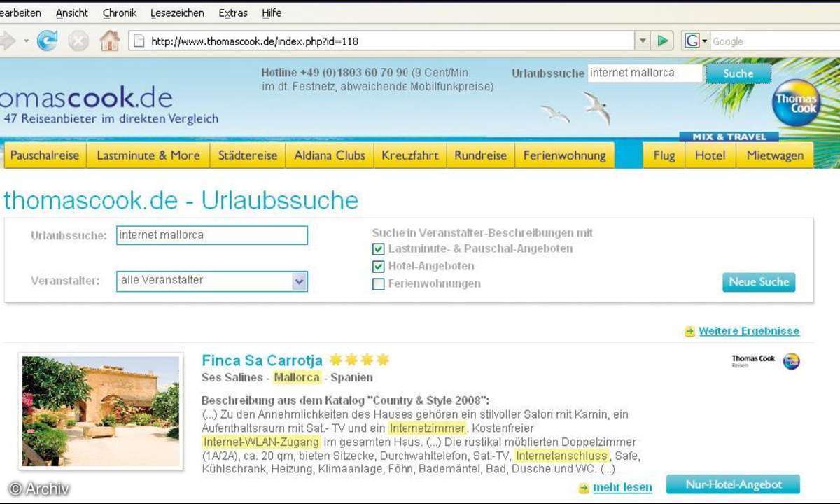
Task: Open the Chronik menu
Action: coord(120,13)
